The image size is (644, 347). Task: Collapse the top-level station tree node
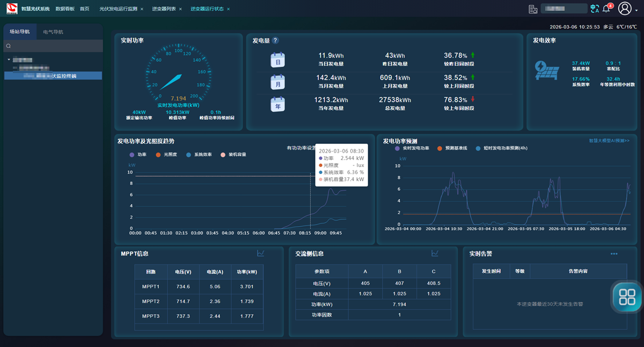click(x=9, y=60)
